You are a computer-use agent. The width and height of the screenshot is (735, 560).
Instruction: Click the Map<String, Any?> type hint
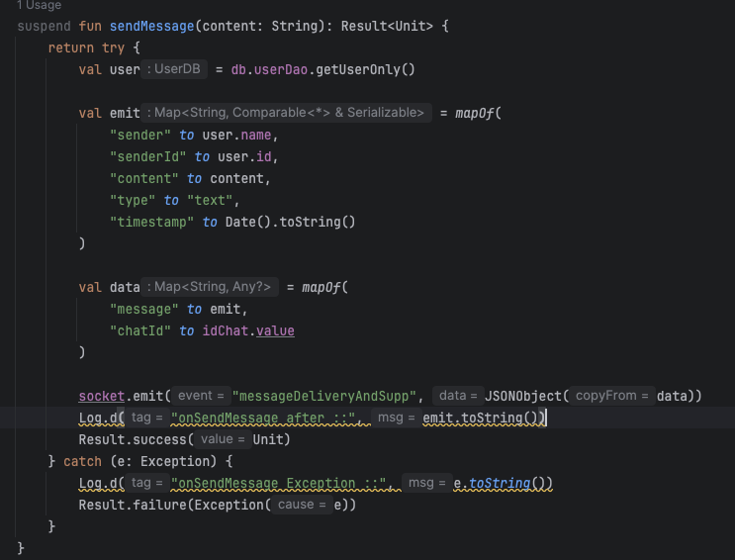212,287
